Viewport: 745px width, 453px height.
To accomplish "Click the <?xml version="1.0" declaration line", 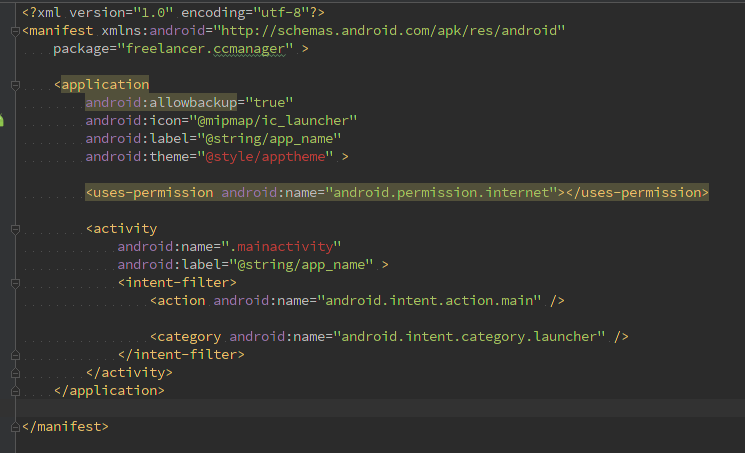I will point(173,12).
